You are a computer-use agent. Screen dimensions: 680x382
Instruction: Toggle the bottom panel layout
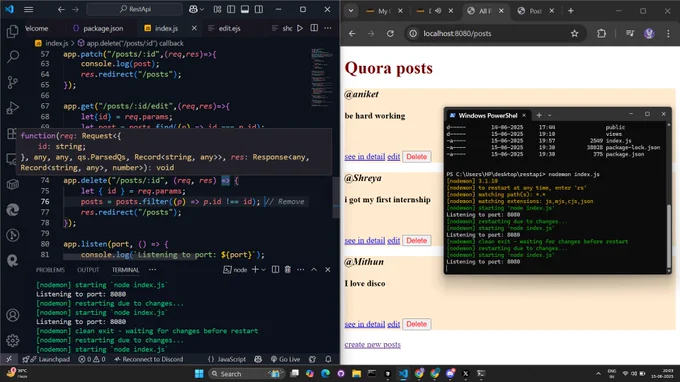pyautogui.click(x=245, y=9)
